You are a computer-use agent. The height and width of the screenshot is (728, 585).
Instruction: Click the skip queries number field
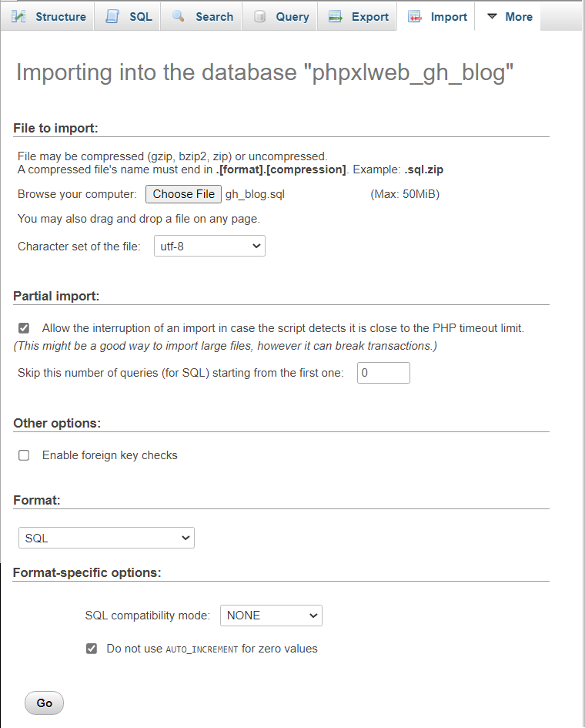coord(383,373)
